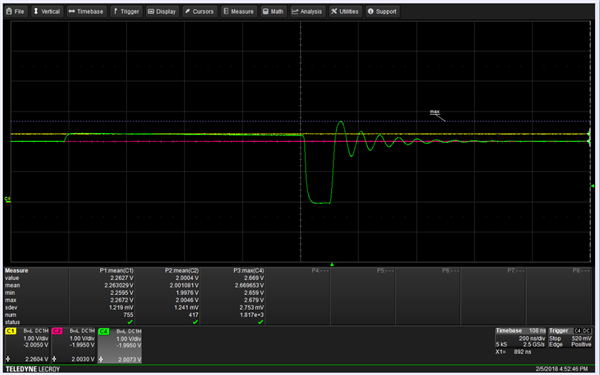The width and height of the screenshot is (600, 375).
Task: Open the Support menu
Action: [x=382, y=11]
